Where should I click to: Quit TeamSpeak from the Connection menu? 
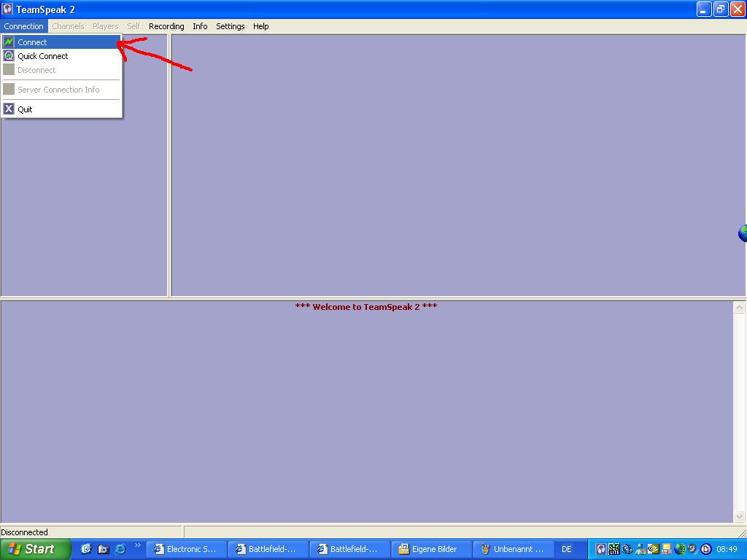[x=61, y=109]
